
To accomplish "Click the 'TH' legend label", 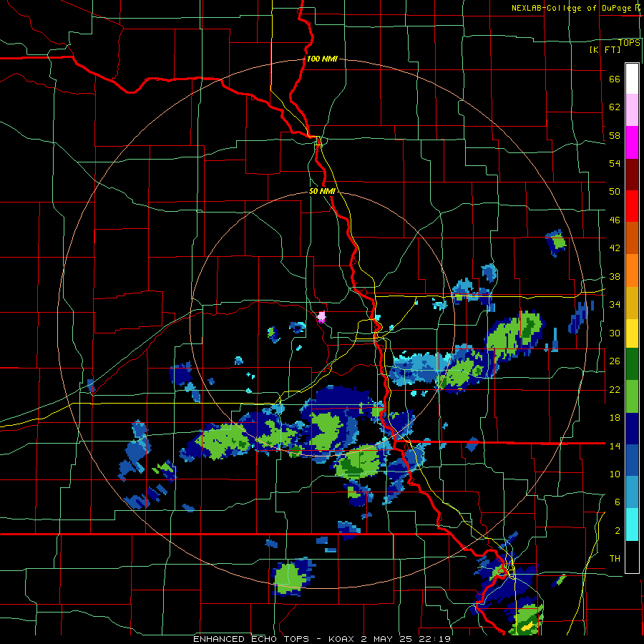I will click(615, 559).
